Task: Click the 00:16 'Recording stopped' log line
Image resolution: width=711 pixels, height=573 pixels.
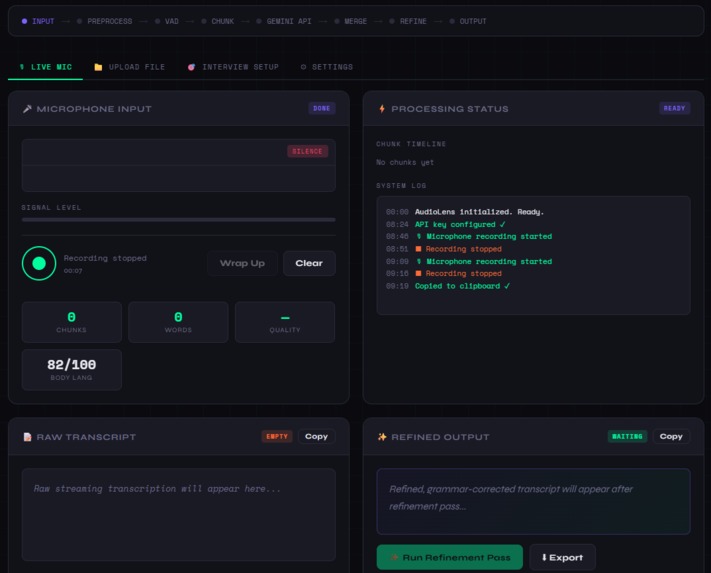Action: [443, 274]
